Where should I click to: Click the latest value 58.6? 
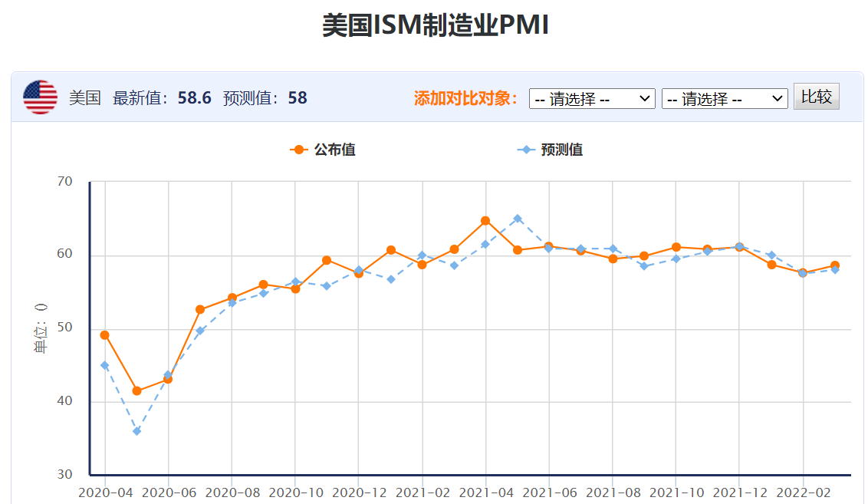(194, 98)
